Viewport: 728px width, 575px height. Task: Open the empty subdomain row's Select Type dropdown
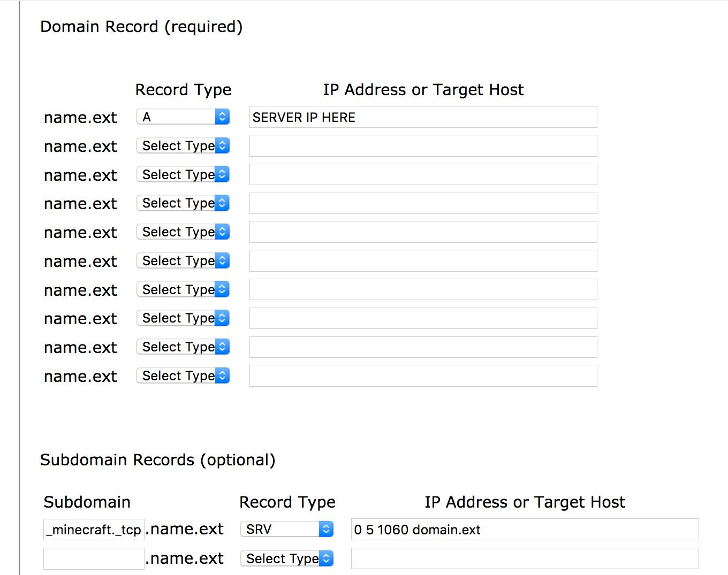click(287, 558)
